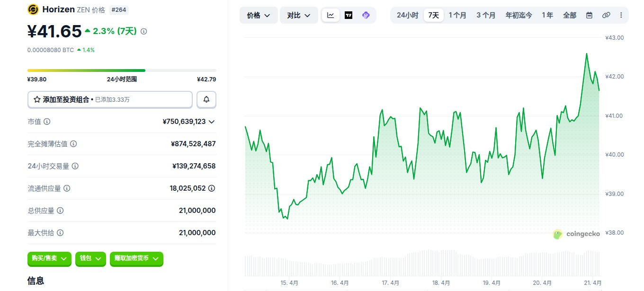Click the info icon beside 市值

point(47,122)
